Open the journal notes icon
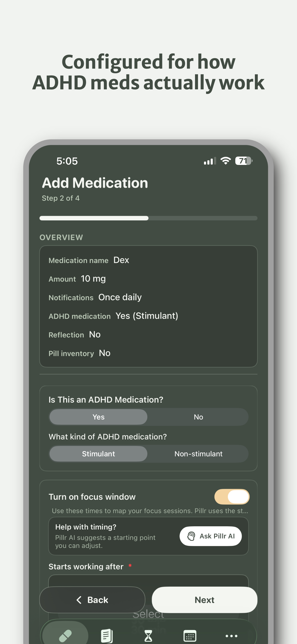297x644 pixels. click(x=106, y=636)
